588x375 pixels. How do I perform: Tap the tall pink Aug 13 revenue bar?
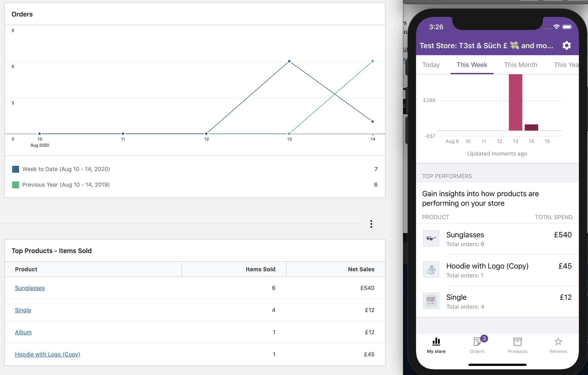(x=515, y=102)
